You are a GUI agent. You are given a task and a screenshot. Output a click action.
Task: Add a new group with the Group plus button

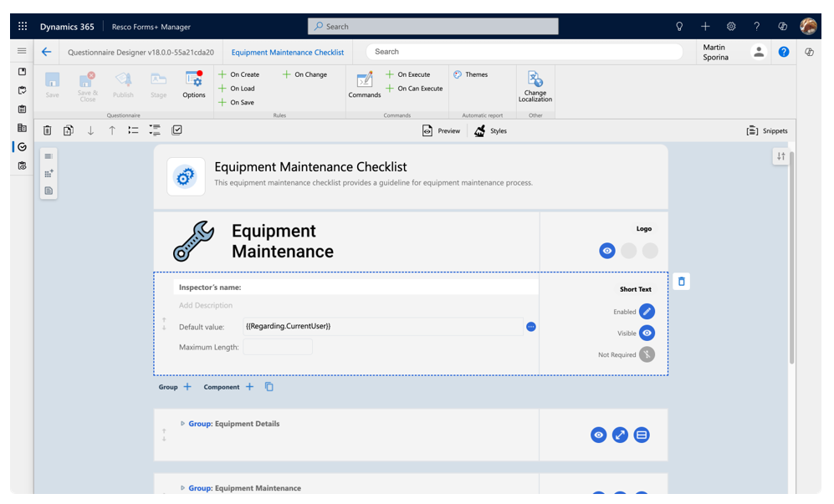pyautogui.click(x=187, y=386)
